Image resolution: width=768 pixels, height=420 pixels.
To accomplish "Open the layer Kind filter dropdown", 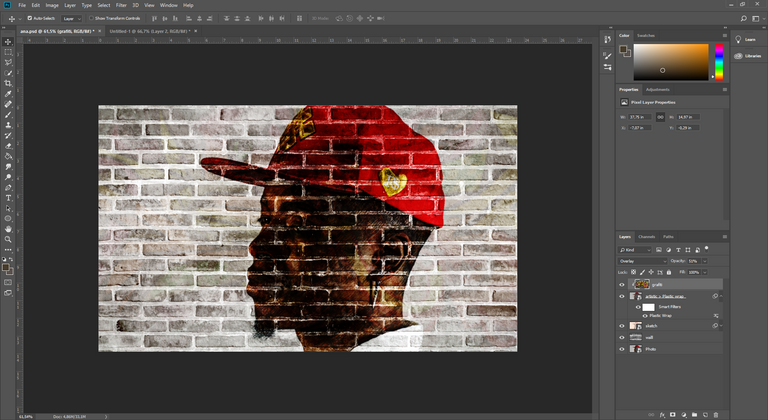I will pyautogui.click(x=635, y=250).
